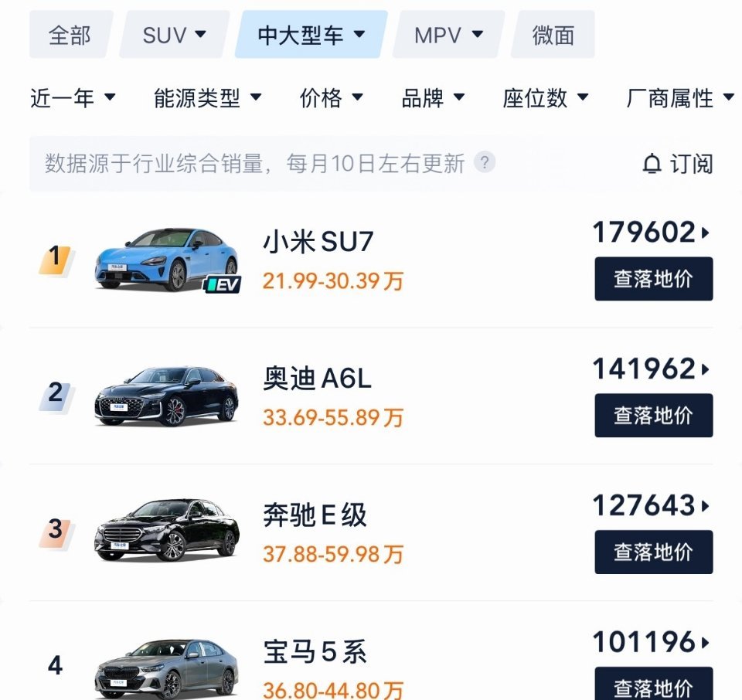742x700 pixels.
Task: Select the SUV category tab
Action: 174,35
